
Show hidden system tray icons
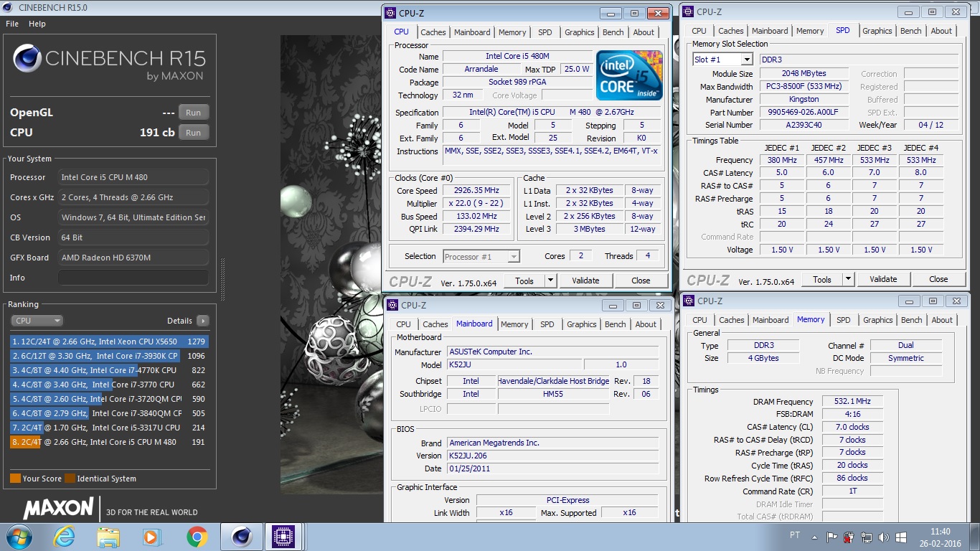(x=814, y=537)
